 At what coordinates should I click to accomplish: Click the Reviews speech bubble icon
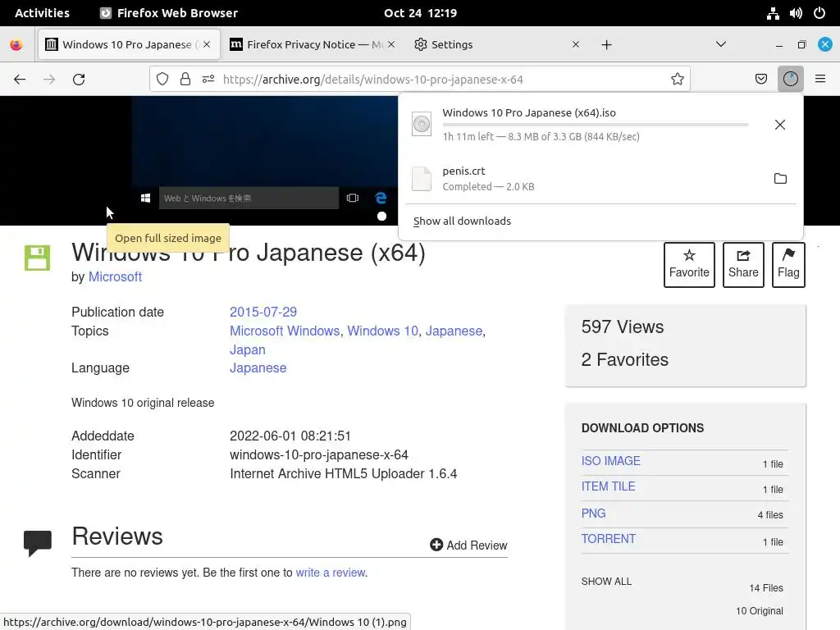pos(38,543)
